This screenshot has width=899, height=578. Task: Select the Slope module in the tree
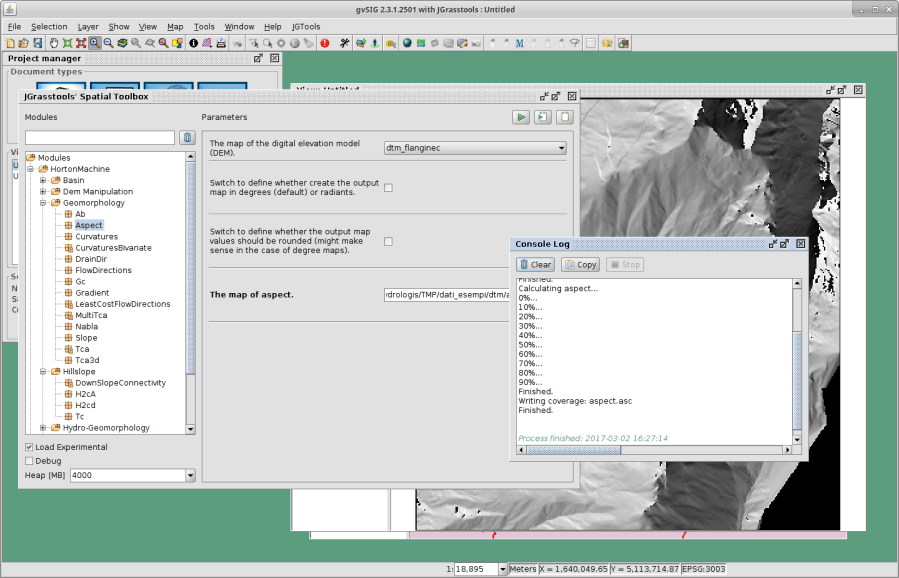tap(86, 338)
